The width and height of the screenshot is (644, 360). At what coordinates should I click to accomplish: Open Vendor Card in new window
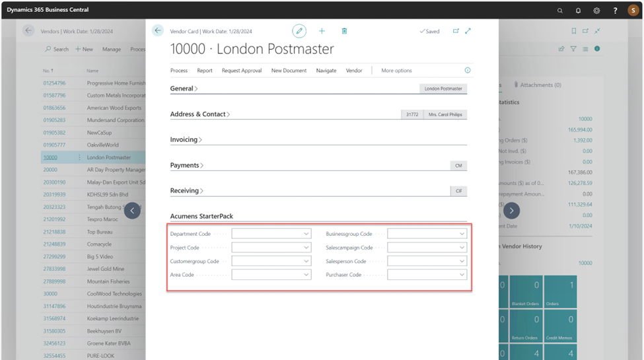456,31
